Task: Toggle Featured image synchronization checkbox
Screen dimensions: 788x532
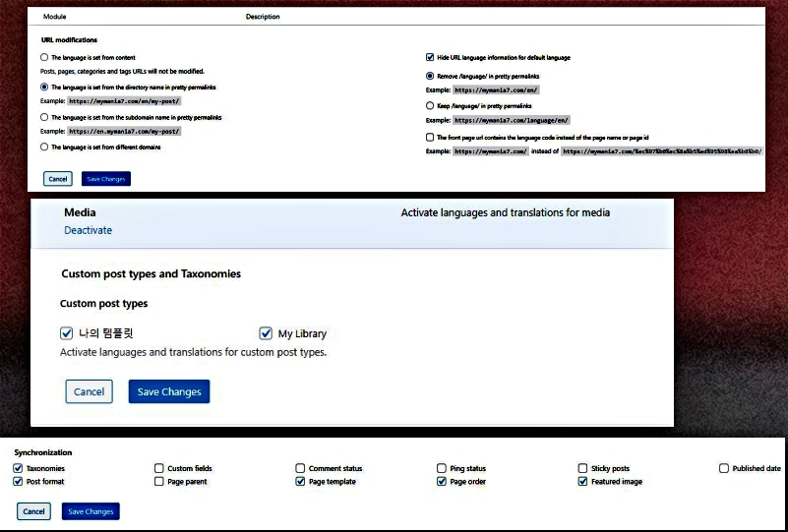Action: tap(583, 481)
